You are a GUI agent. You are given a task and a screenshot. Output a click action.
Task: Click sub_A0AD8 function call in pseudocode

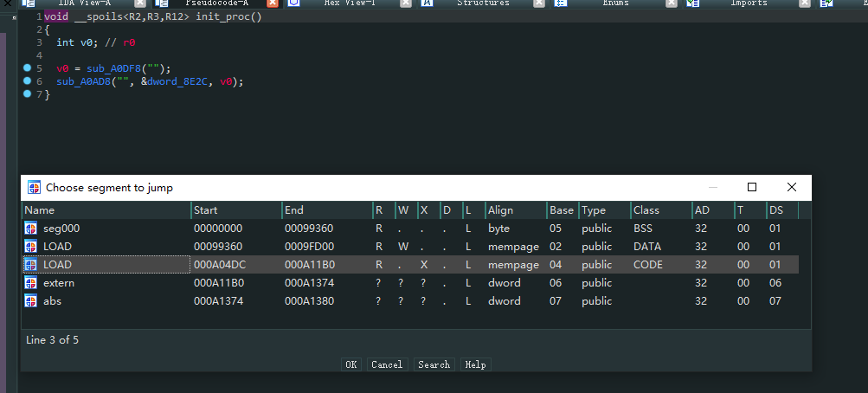point(83,81)
